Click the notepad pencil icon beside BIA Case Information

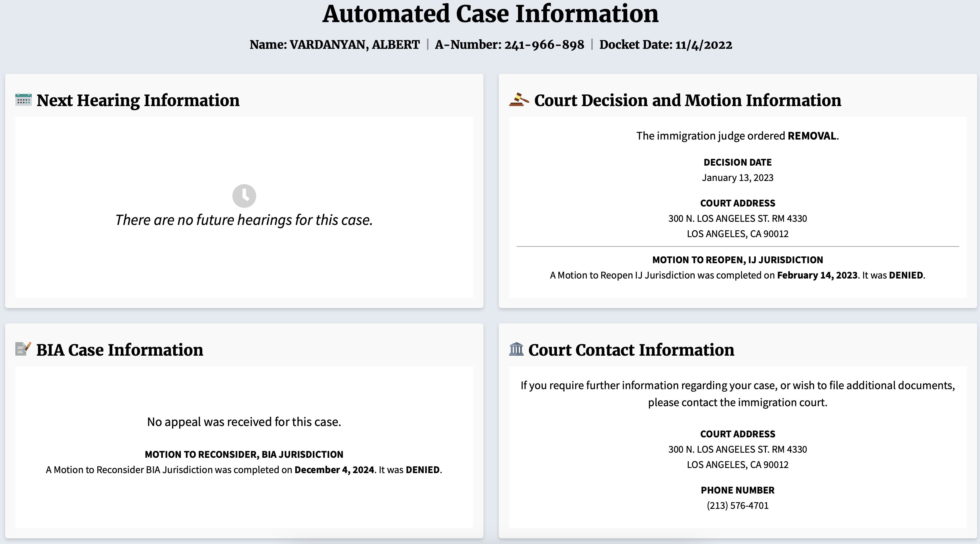[23, 349]
